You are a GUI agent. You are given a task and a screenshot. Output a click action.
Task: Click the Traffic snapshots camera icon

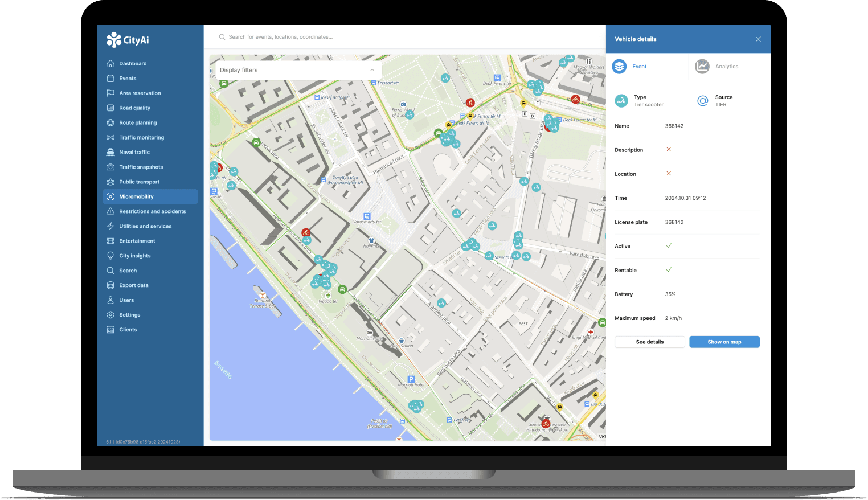110,167
